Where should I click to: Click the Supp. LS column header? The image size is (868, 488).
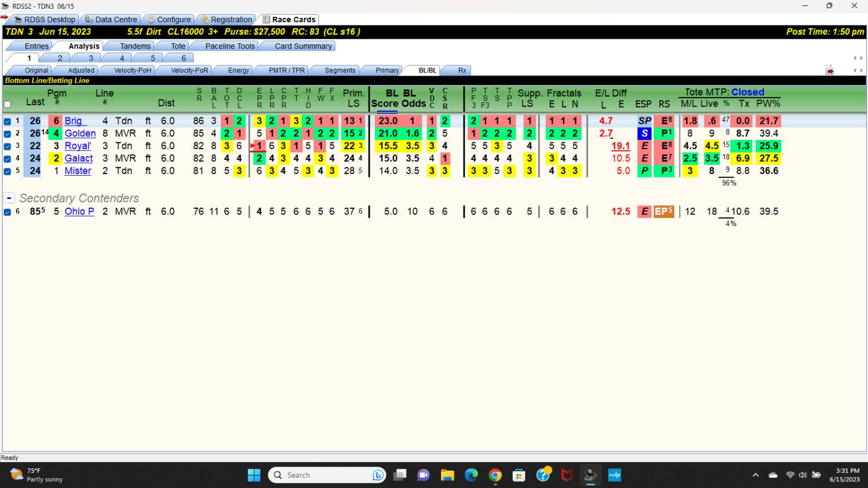529,98
